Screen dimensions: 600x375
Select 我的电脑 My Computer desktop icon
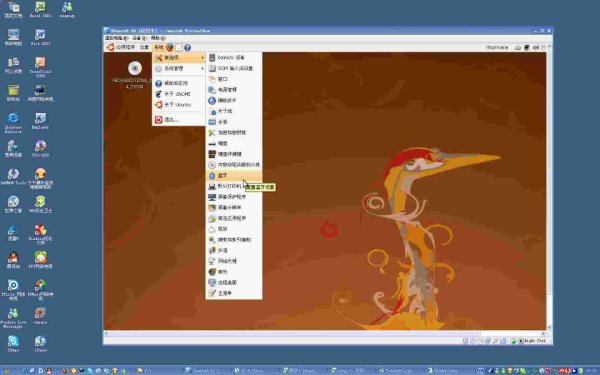coord(13,38)
